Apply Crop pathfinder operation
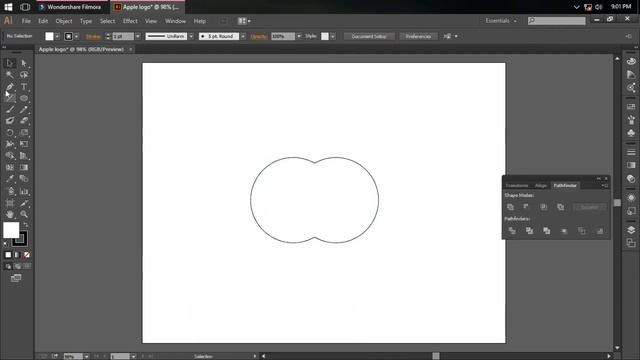The height and width of the screenshot is (360, 640). click(x=564, y=231)
